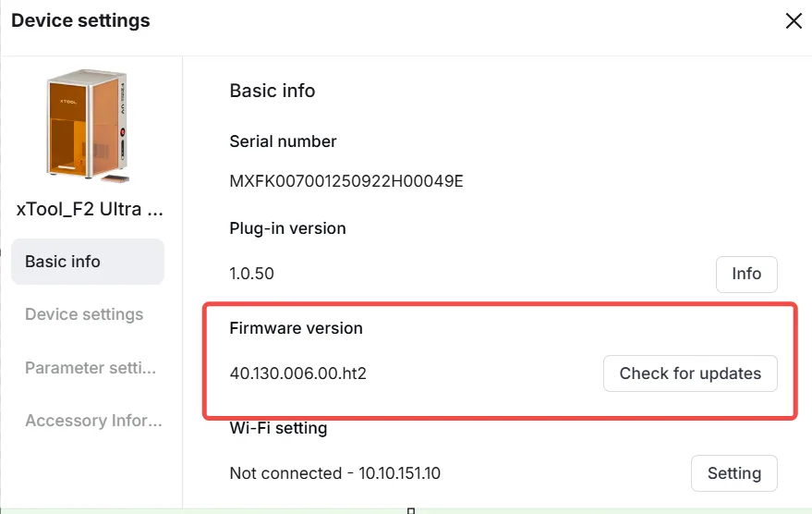Click the firmware version 40.130.006.00.ht2 text
The height and width of the screenshot is (514, 812).
click(297, 373)
